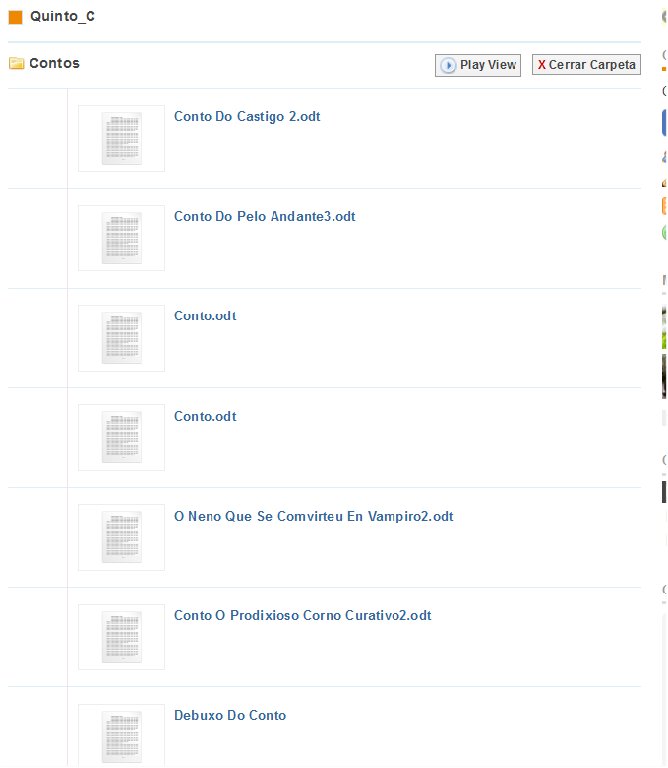Open Conto O Prodixioso Corno Curativo2.odt link

pyautogui.click(x=302, y=616)
